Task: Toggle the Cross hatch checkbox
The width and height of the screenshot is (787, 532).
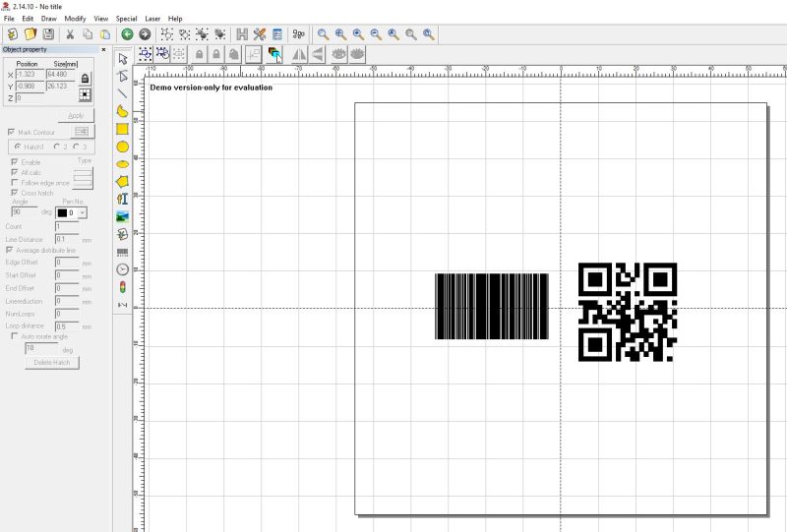Action: tap(14, 193)
